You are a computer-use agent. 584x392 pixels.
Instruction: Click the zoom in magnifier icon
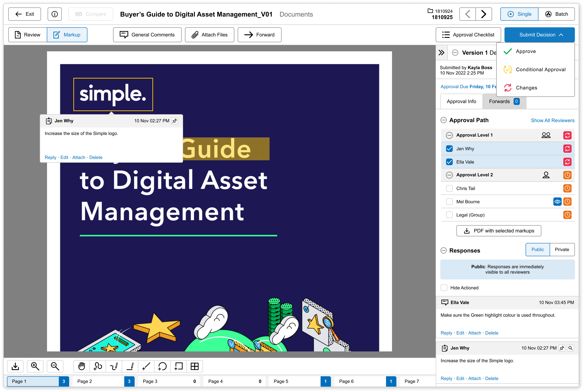tap(35, 367)
